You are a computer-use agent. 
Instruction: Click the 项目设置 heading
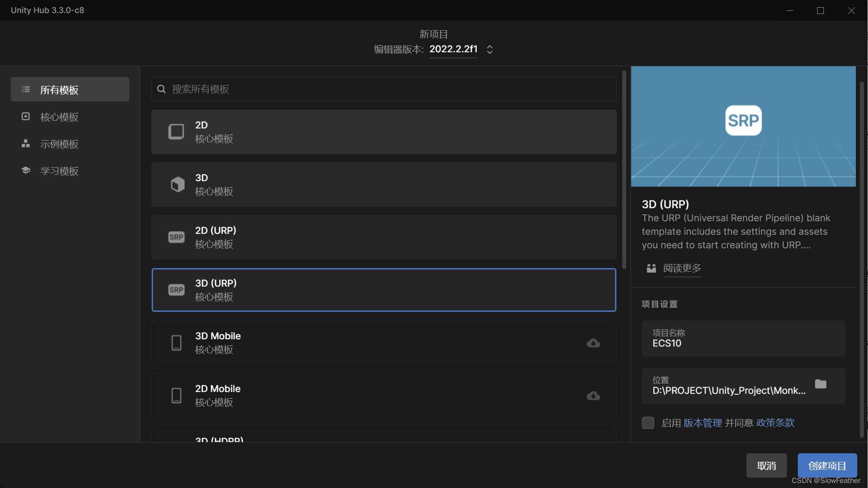(660, 304)
